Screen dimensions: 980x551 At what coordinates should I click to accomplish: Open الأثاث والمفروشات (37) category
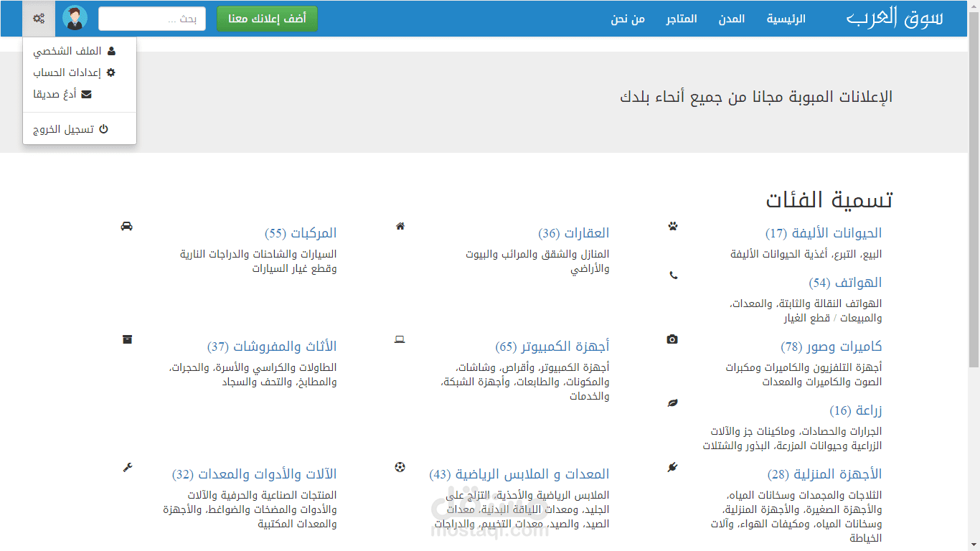coord(272,347)
